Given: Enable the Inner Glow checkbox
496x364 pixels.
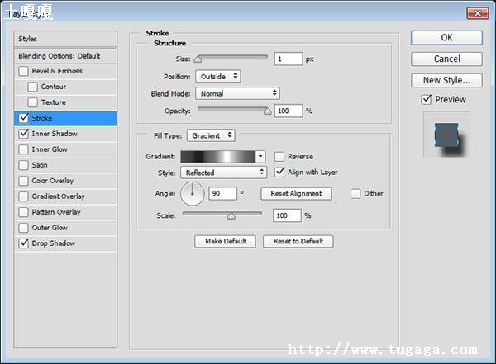Looking at the screenshot, I should click(x=24, y=149).
